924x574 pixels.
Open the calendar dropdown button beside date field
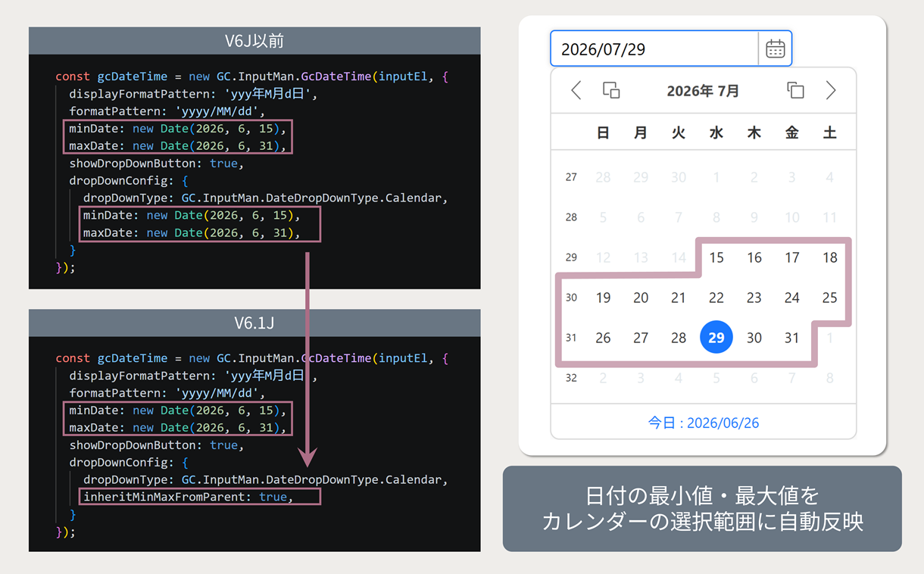pos(775,49)
